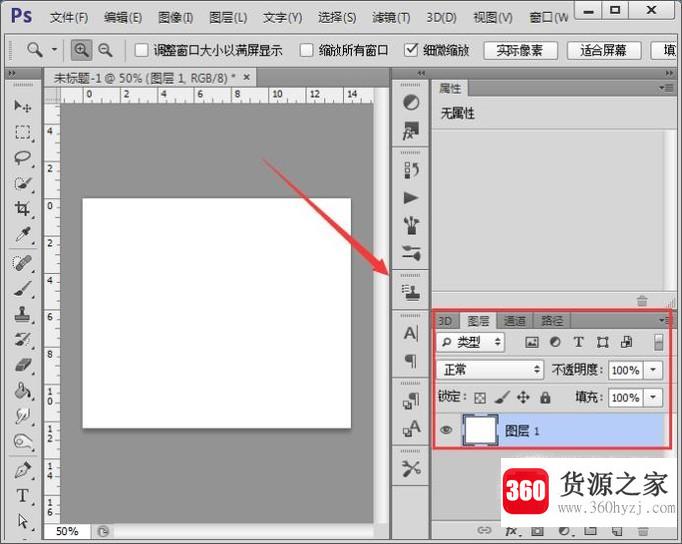Toggle lock position icon
682x544 pixels.
pyautogui.click(x=523, y=397)
